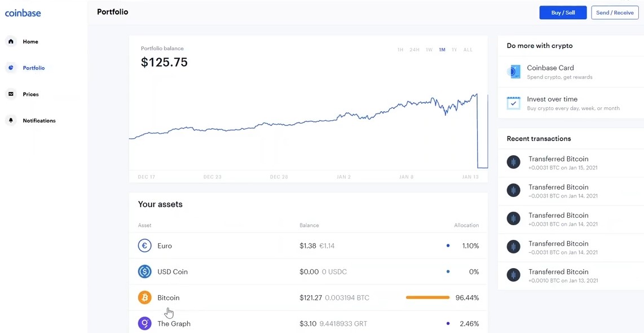Select the 24H chart time range
Image resolution: width=644 pixels, height=333 pixels.
[x=414, y=50]
